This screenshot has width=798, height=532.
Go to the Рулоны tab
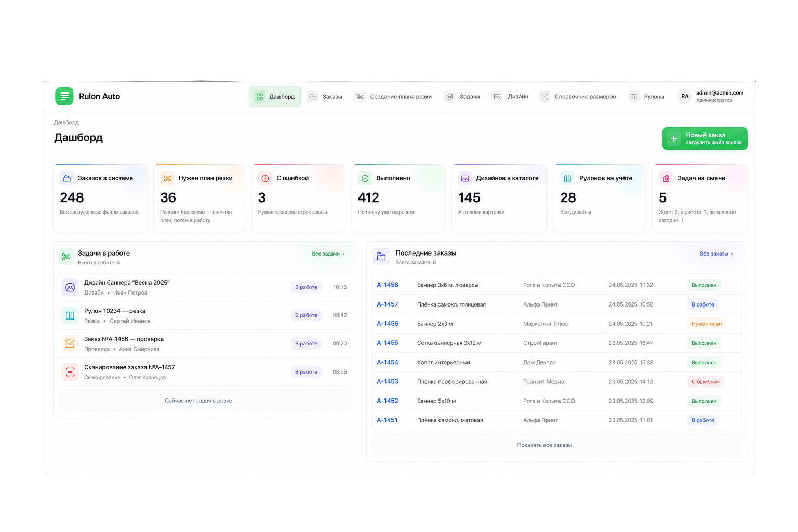click(x=646, y=97)
